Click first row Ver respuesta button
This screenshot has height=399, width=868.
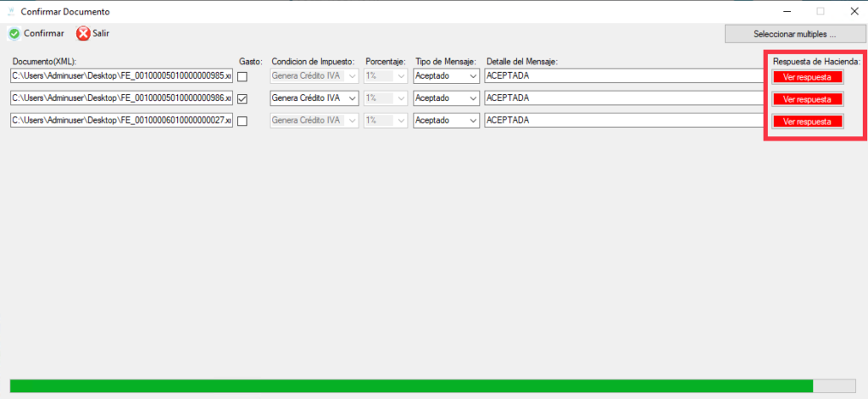tap(807, 76)
